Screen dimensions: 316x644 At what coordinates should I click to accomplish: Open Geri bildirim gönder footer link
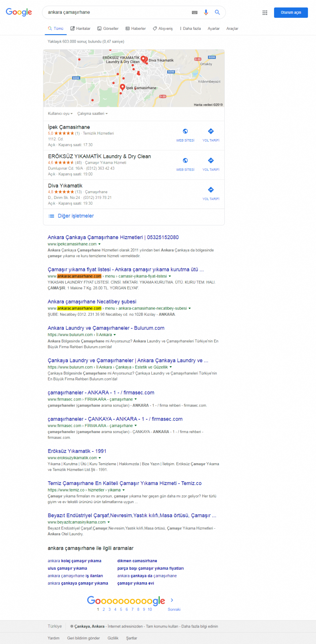coord(83,638)
